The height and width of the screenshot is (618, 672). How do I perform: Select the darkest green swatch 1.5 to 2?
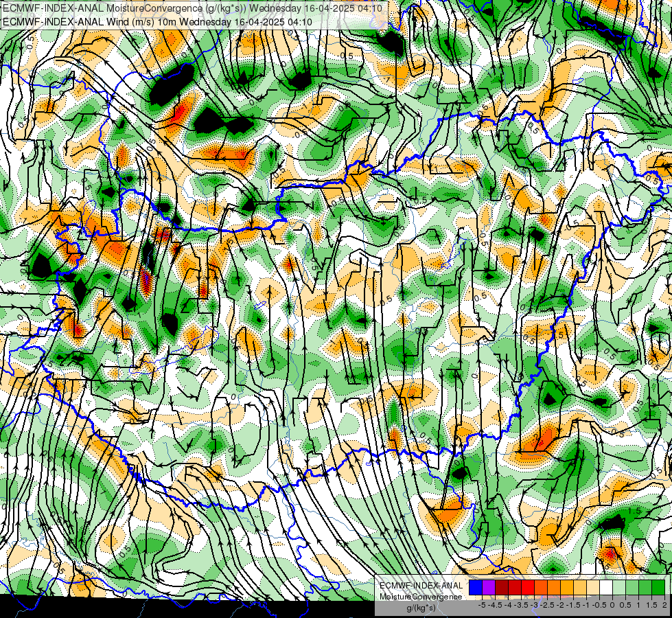(658, 588)
